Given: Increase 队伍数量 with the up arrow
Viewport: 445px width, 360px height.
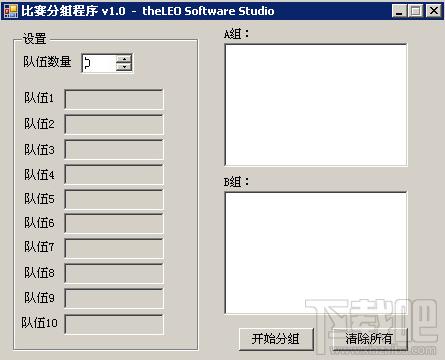Looking at the screenshot, I should tap(124, 59).
